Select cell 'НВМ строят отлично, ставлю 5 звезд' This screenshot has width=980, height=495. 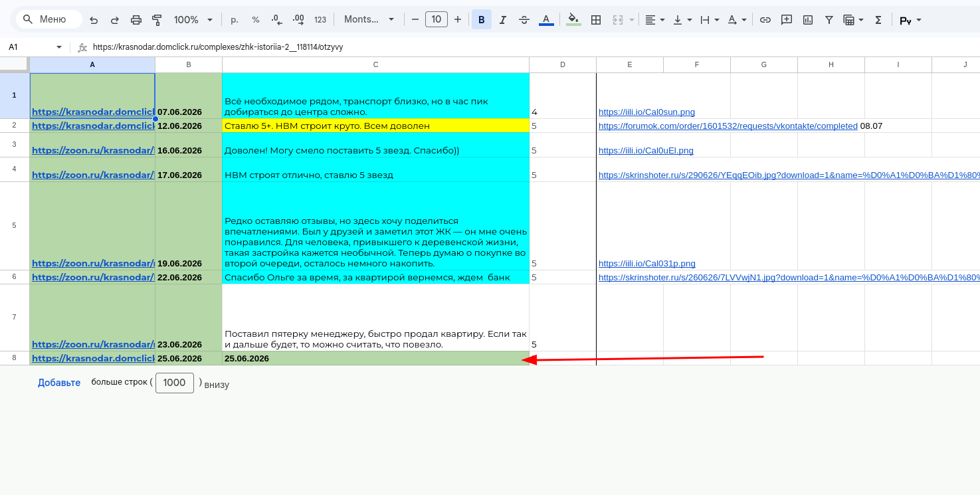tap(375, 169)
